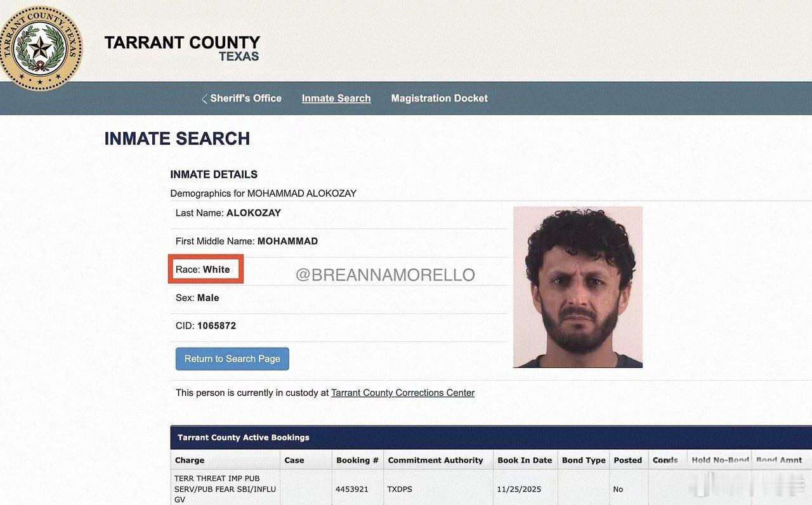Sort by the Book In Date column
The width and height of the screenshot is (812, 505).
[x=525, y=460]
